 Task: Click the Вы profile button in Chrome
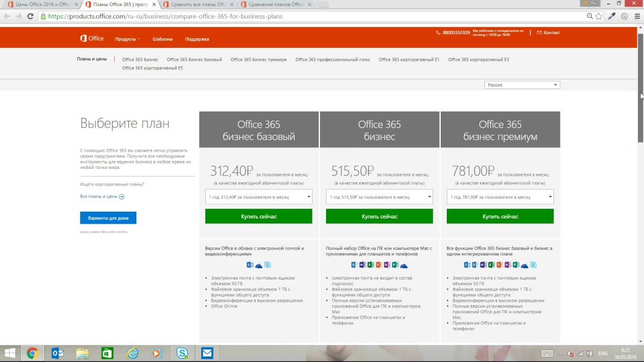[590, 3]
